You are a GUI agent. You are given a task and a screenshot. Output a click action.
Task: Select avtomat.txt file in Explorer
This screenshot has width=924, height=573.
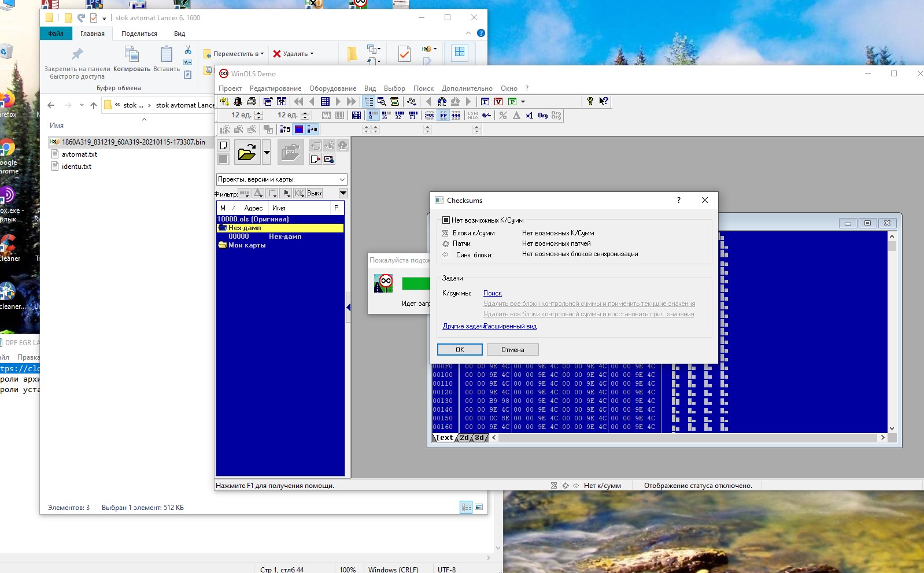click(79, 154)
